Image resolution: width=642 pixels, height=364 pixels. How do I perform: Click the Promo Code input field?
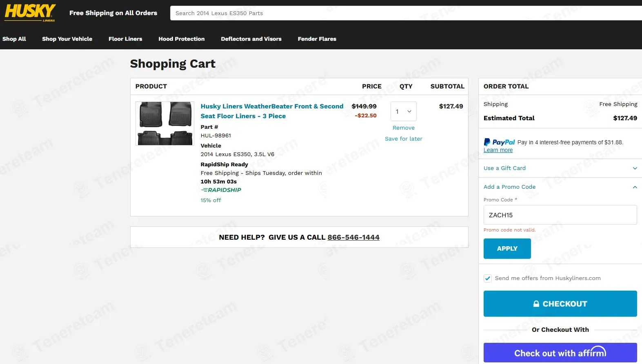560,215
